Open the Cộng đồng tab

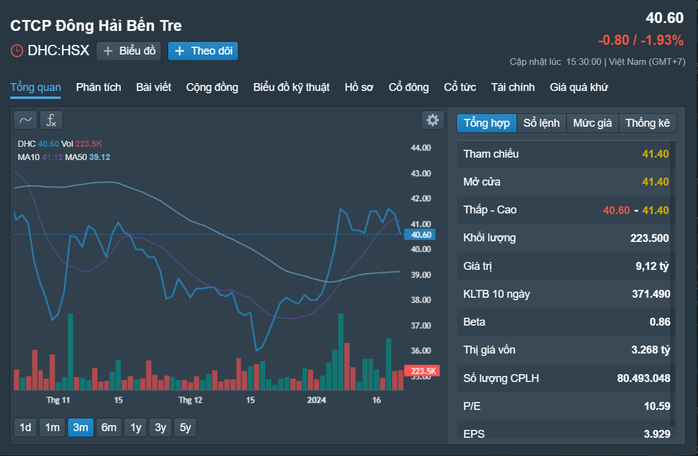tap(212, 87)
